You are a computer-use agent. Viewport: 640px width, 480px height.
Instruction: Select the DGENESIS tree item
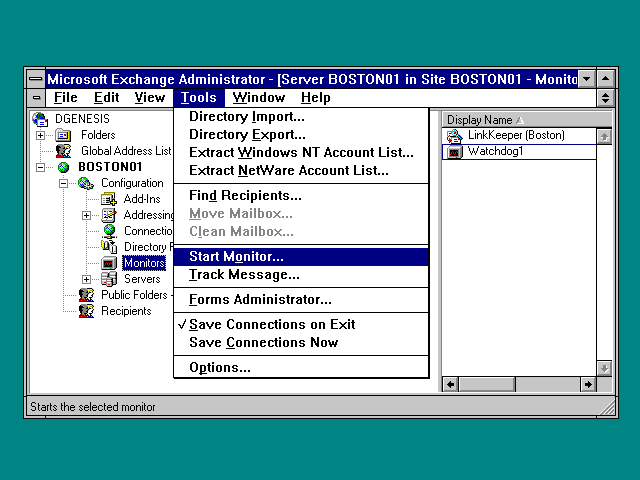pos(82,119)
